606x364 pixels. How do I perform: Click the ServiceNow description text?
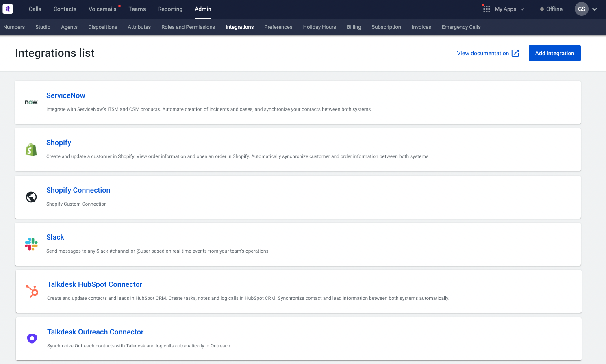pyautogui.click(x=209, y=109)
